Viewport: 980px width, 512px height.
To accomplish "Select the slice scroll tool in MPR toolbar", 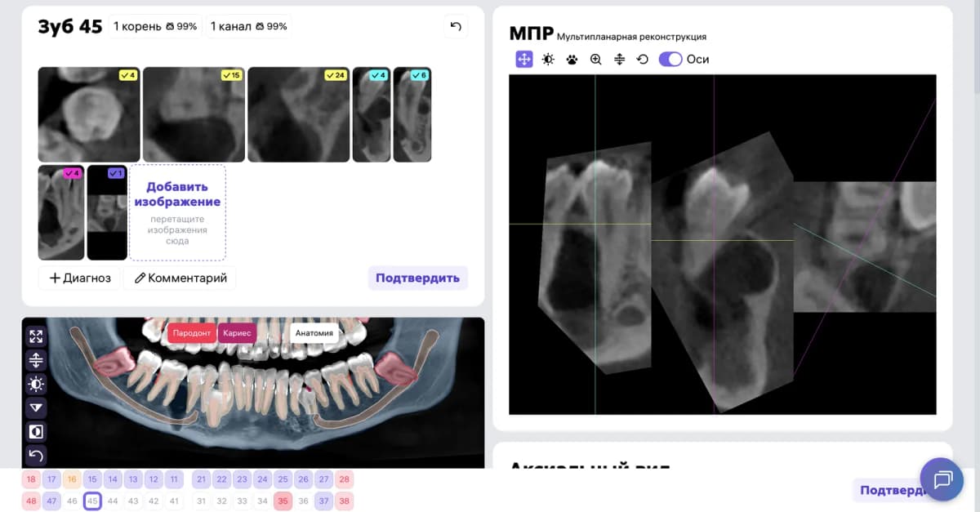I will point(619,59).
